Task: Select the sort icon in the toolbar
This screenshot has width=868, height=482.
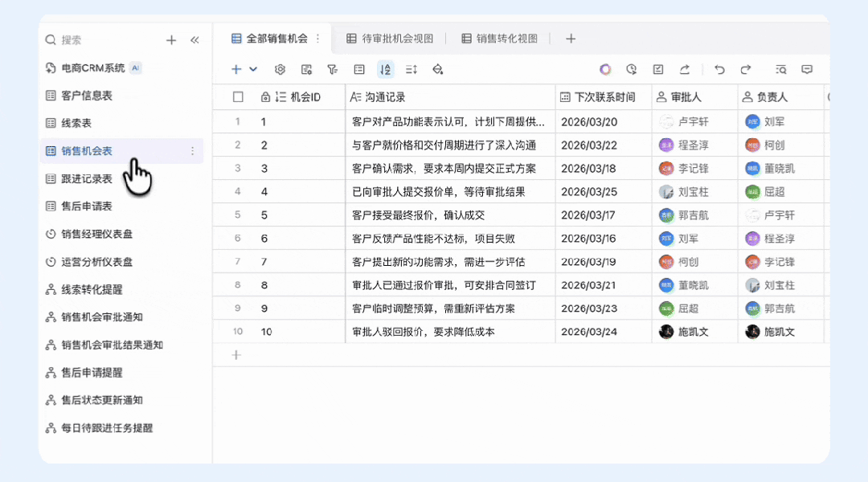Action: (x=385, y=70)
